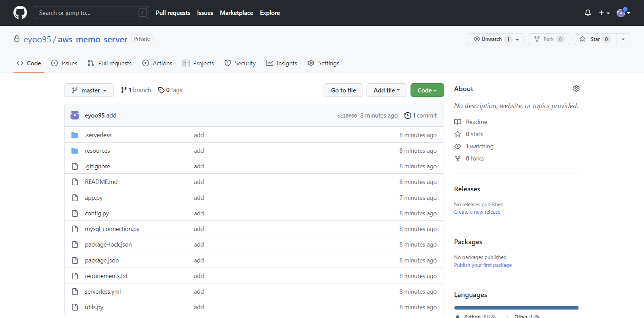Open the package.json file
The image size is (644, 318).
[x=102, y=260]
